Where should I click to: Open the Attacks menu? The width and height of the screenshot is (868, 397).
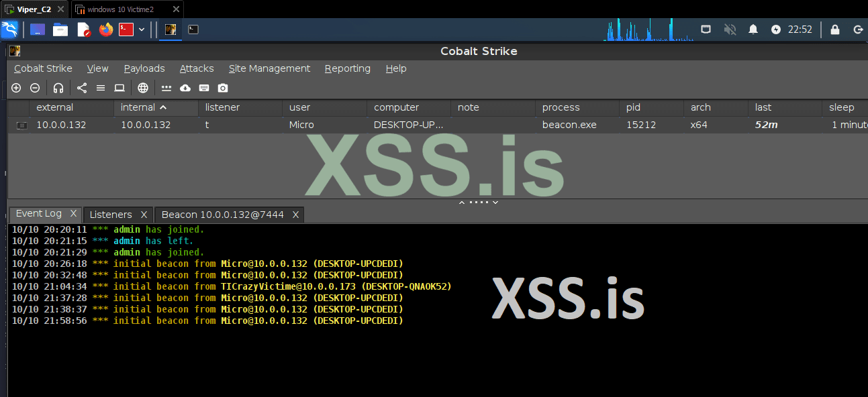[x=197, y=68]
